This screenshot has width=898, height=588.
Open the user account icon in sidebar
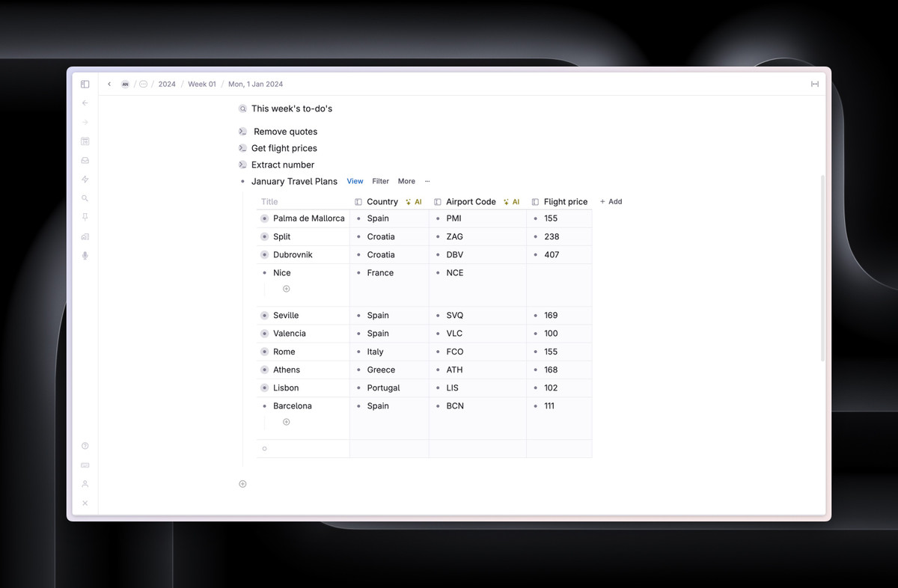85,484
